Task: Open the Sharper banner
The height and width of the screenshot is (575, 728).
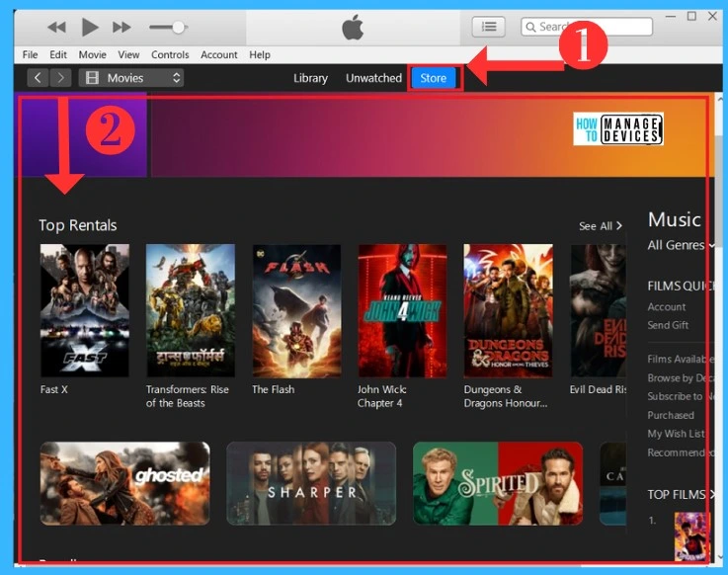Action: [311, 483]
